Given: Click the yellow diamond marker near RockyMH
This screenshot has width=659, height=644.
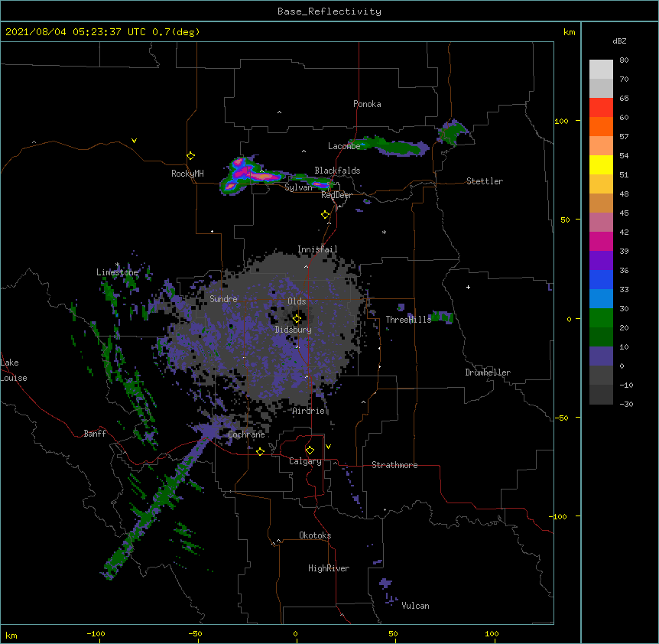Looking at the screenshot, I should 191,156.
